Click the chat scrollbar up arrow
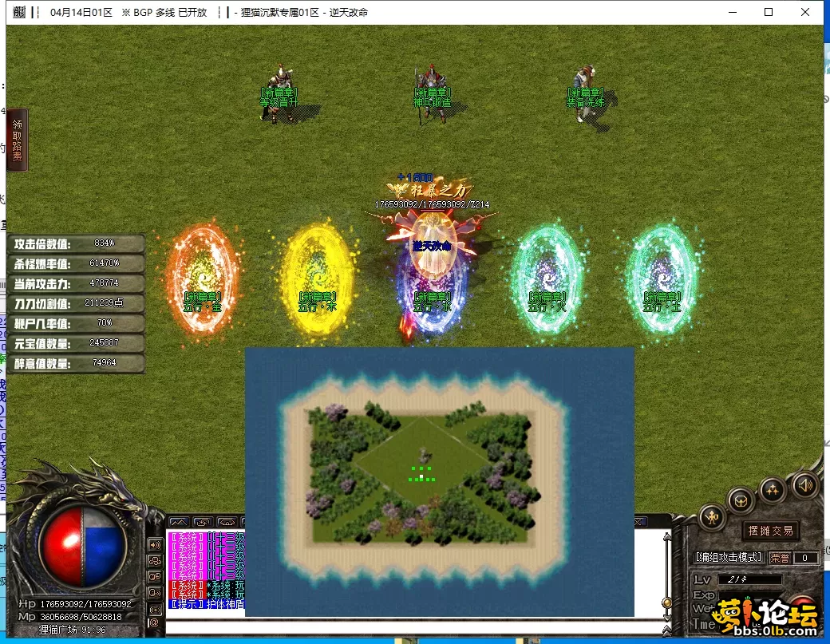 pyautogui.click(x=667, y=536)
